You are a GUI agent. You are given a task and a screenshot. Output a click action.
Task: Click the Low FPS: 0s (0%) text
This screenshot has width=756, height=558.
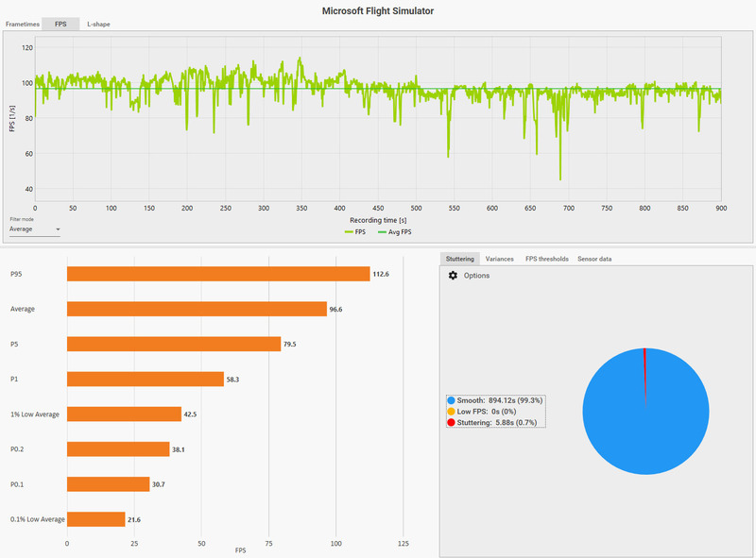pyautogui.click(x=487, y=412)
